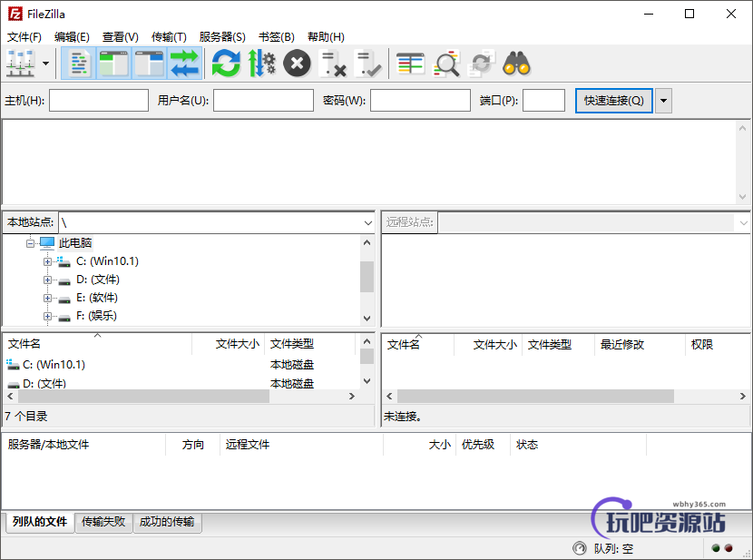Image resolution: width=753 pixels, height=560 pixels.
Task: Switch to 传输失败 tab
Action: [103, 522]
